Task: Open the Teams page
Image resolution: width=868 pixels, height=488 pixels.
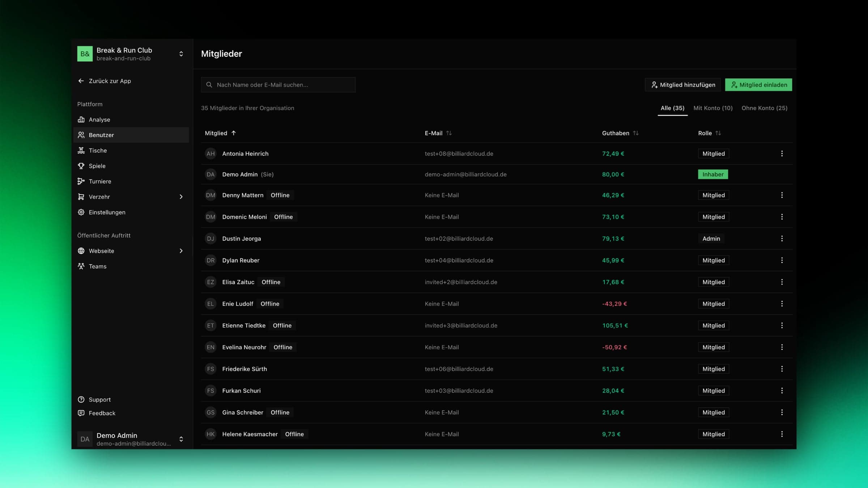Action: click(x=131, y=266)
